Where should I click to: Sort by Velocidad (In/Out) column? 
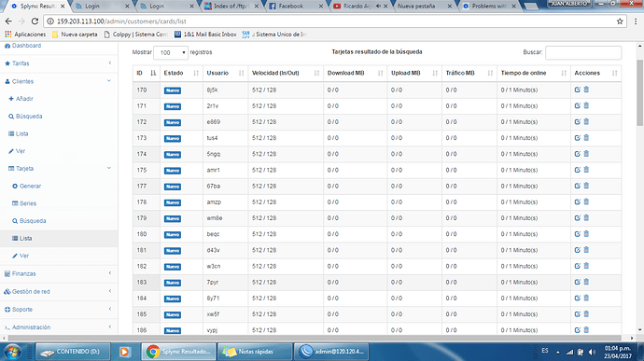286,73
